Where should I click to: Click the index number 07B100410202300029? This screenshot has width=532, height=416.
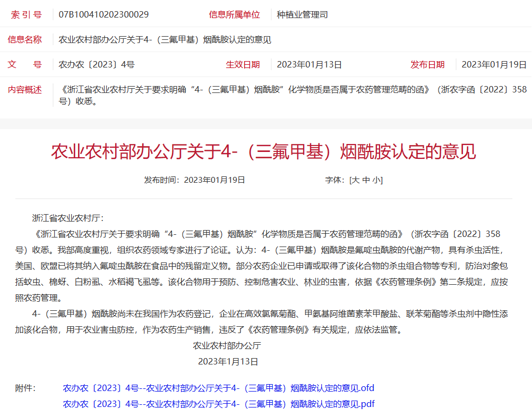click(x=104, y=14)
